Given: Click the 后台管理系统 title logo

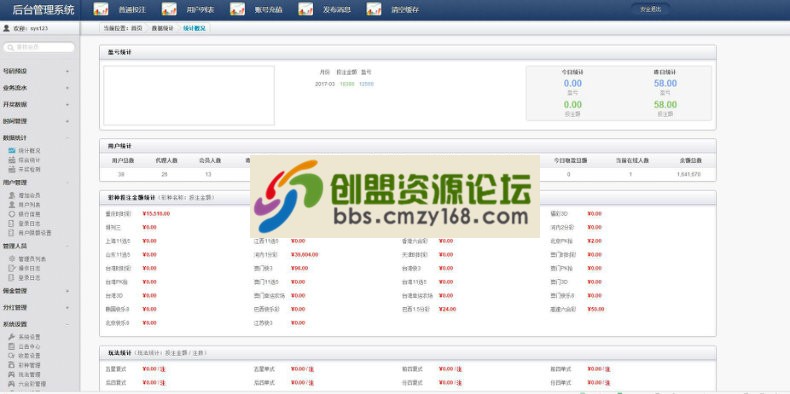Looking at the screenshot, I should (42, 10).
